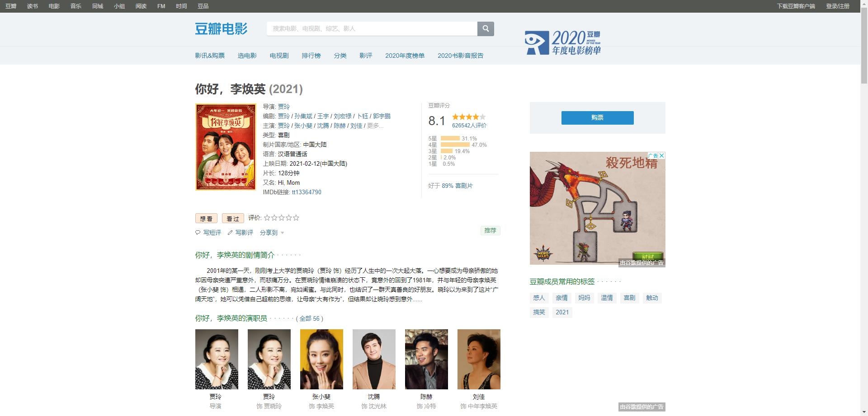Image resolution: width=868 pixels, height=416 pixels.
Task: Open the Douban Movie logo
Action: [x=222, y=28]
